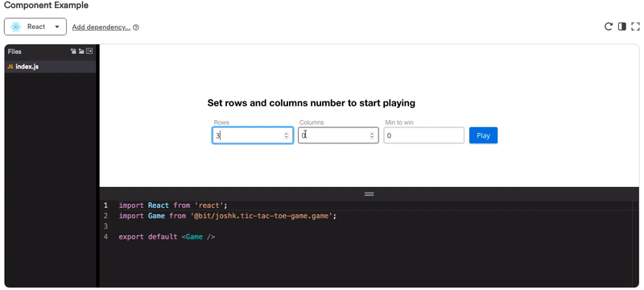644x290 pixels.
Task: Click the Add dependency link
Action: tap(101, 27)
